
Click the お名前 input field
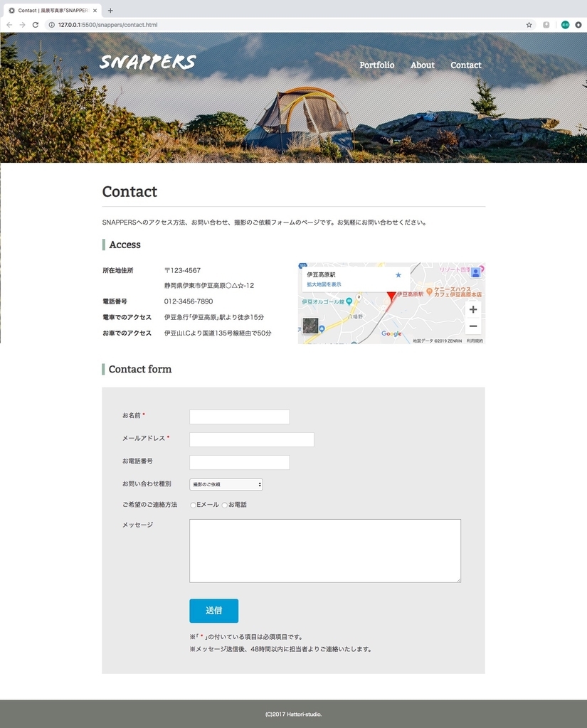[239, 417]
